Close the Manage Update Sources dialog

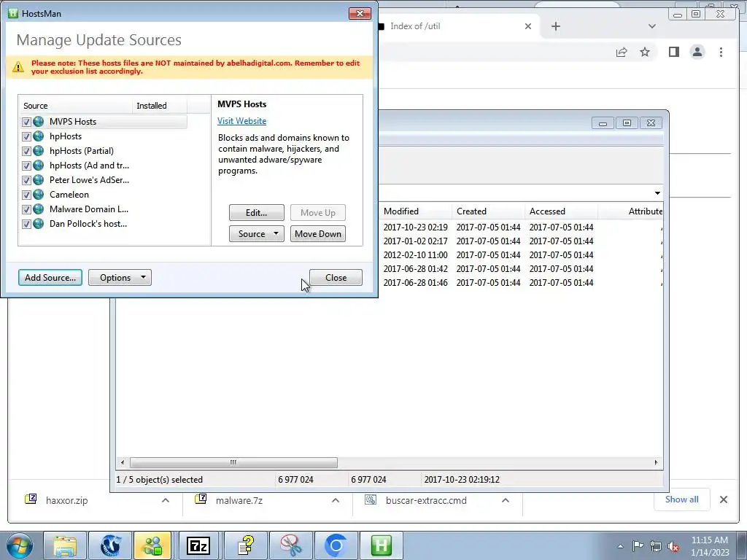coord(336,278)
